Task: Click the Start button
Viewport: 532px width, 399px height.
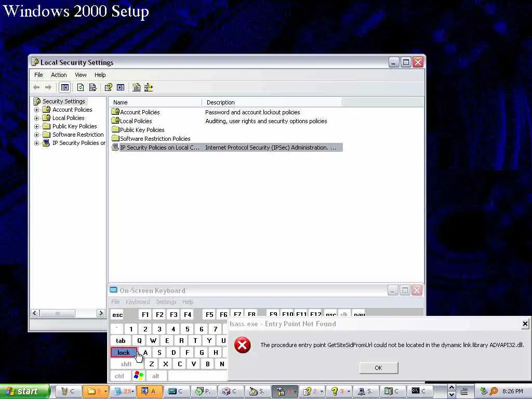Action: click(24, 391)
